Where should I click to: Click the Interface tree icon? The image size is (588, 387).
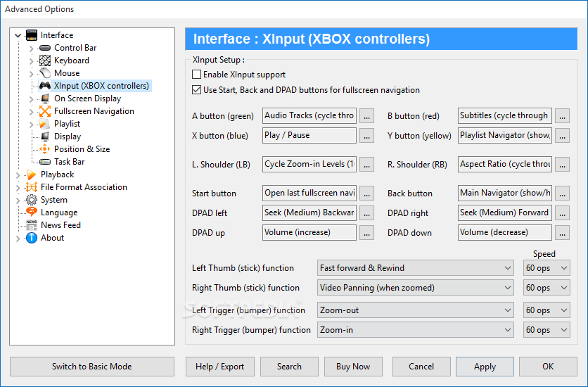click(32, 35)
